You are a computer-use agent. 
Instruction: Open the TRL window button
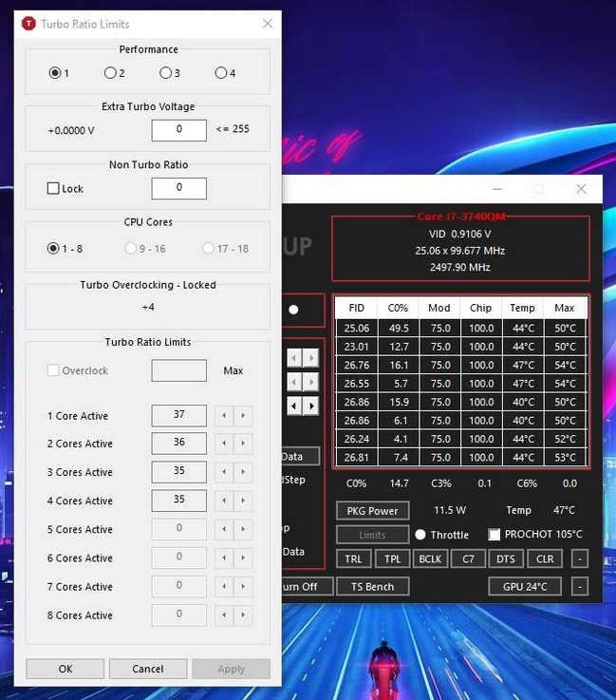353,558
